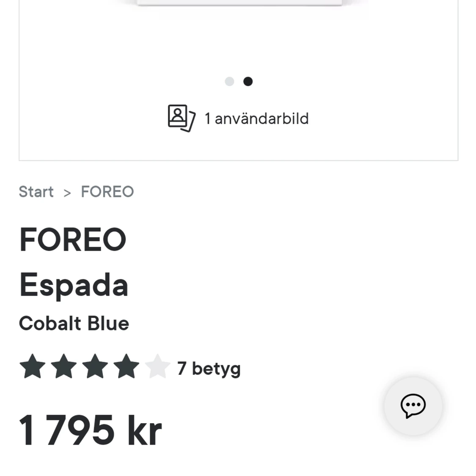Viewport: 476px width, 476px height.
Task: Click the third rating star
Action: (x=95, y=366)
